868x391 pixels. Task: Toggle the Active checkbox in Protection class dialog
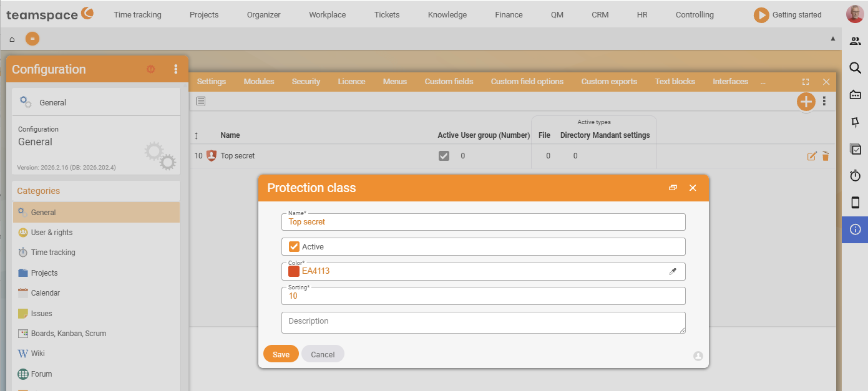294,247
